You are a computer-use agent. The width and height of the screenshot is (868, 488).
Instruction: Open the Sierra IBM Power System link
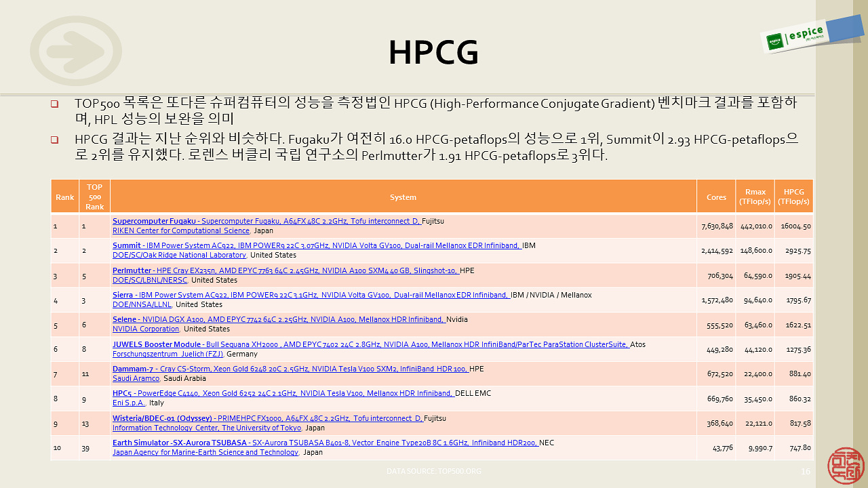pyautogui.click(x=311, y=295)
